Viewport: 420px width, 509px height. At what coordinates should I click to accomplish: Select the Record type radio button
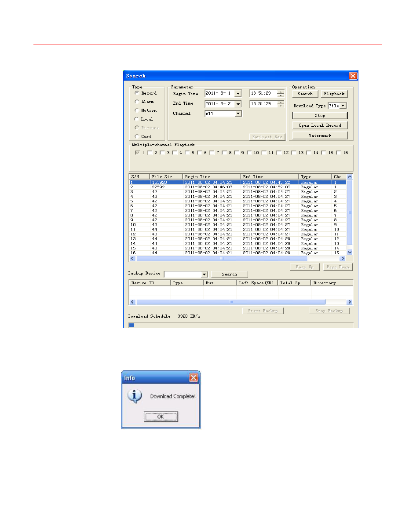137,93
